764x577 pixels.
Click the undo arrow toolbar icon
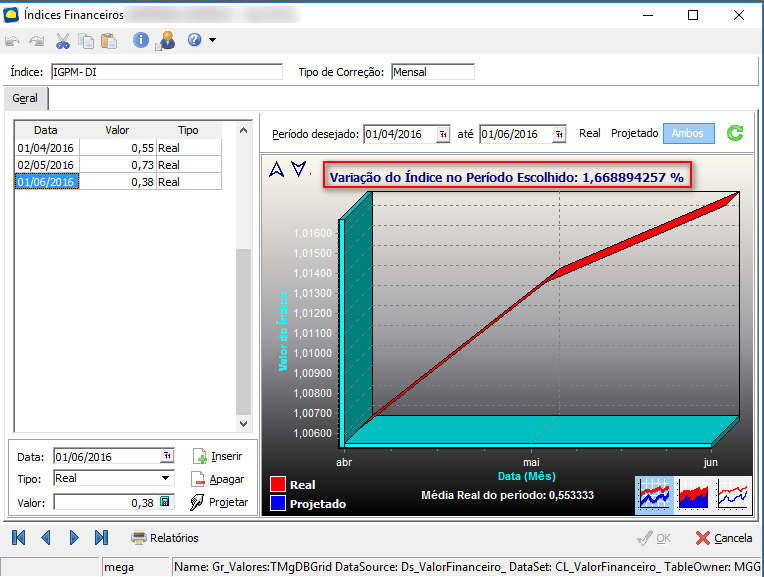pyautogui.click(x=12, y=41)
